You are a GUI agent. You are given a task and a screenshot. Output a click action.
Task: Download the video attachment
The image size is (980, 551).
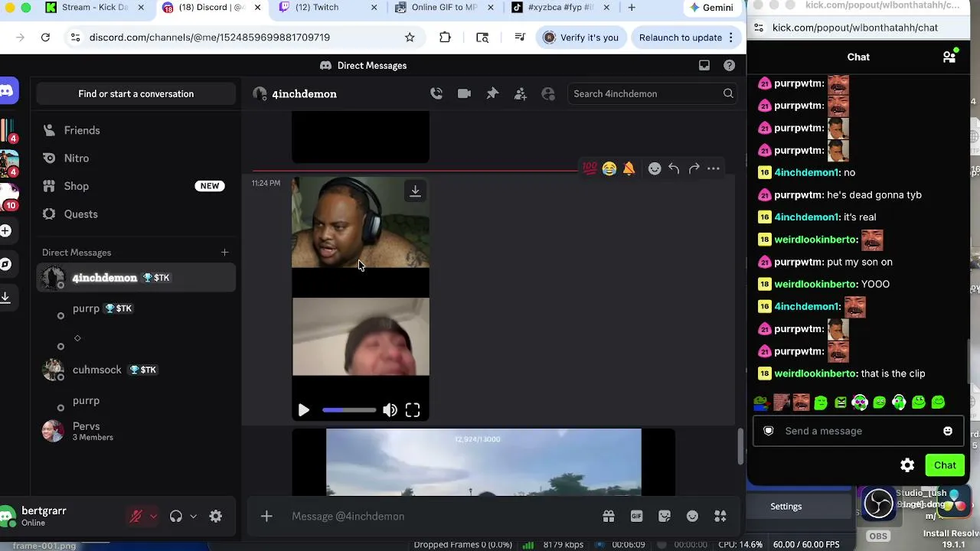pos(415,191)
